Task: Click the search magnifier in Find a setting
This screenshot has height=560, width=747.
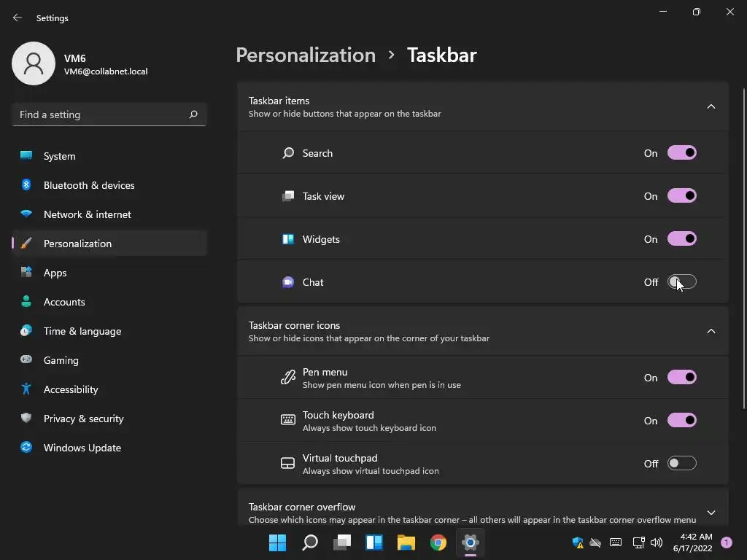Action: tap(193, 114)
